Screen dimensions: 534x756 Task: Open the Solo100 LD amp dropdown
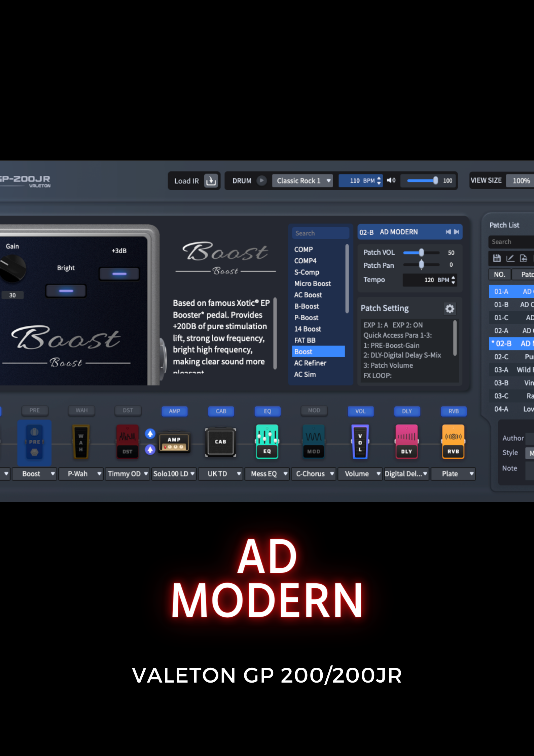(x=174, y=474)
